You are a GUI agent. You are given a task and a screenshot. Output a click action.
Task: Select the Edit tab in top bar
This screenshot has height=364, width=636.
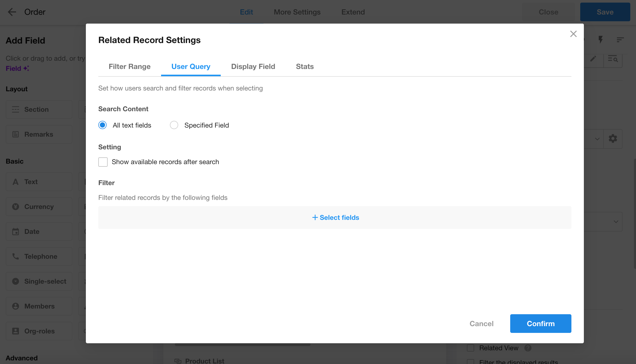coord(246,12)
